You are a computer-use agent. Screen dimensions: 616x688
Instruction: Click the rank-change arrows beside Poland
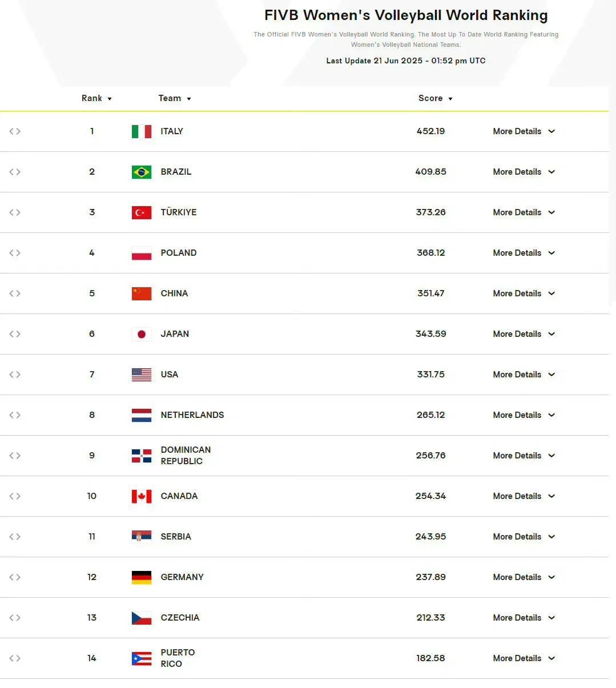pyautogui.click(x=15, y=253)
